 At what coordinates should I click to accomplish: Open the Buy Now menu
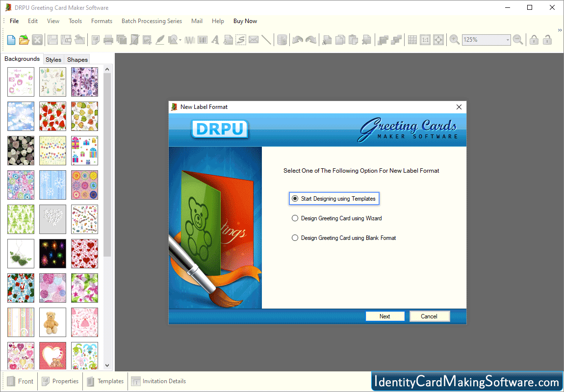click(x=245, y=21)
